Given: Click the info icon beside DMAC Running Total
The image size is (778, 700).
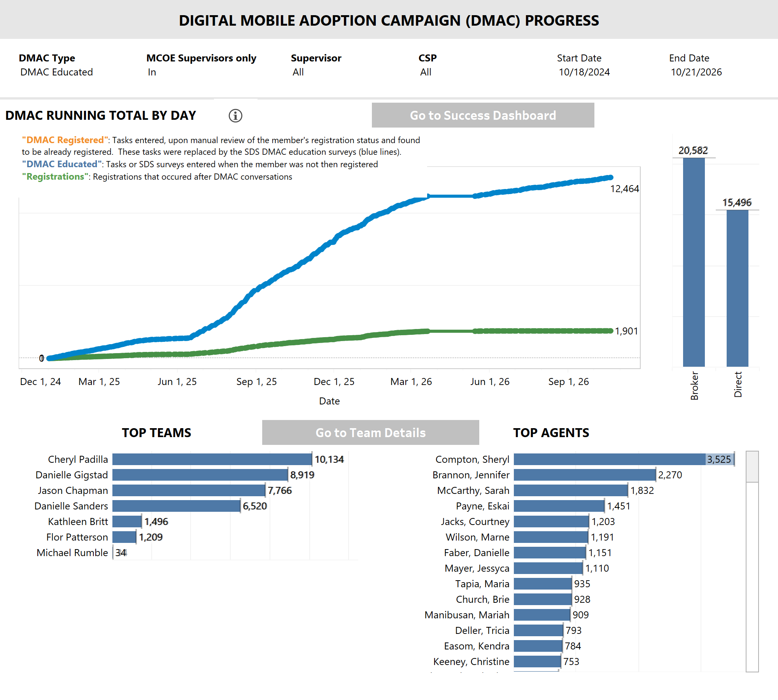Looking at the screenshot, I should (235, 115).
